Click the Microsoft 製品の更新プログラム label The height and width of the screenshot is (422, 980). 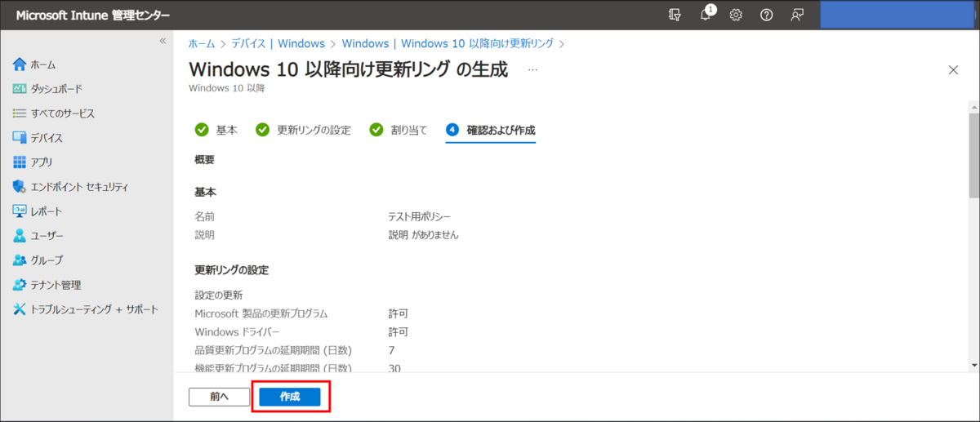pyautogui.click(x=261, y=313)
